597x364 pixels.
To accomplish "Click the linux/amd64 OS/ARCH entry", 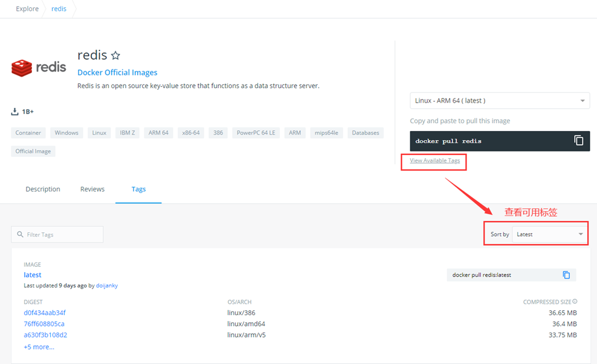I will [247, 324].
